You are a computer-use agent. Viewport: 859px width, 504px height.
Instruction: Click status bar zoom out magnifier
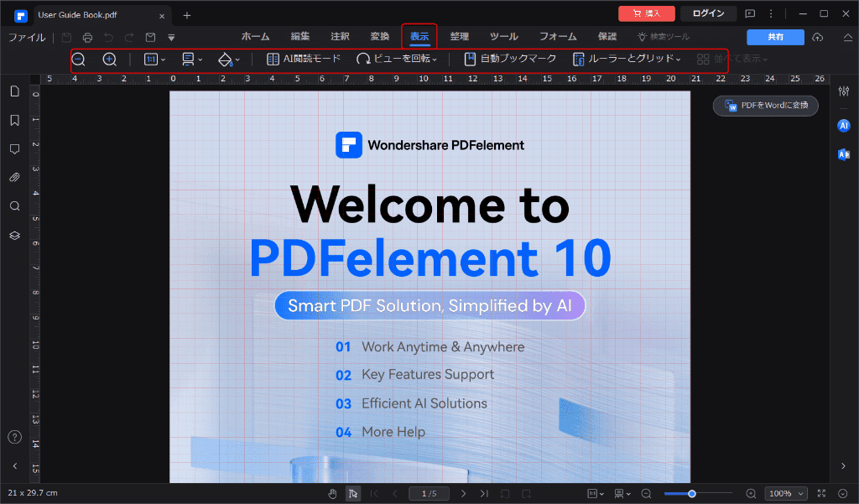pos(646,494)
